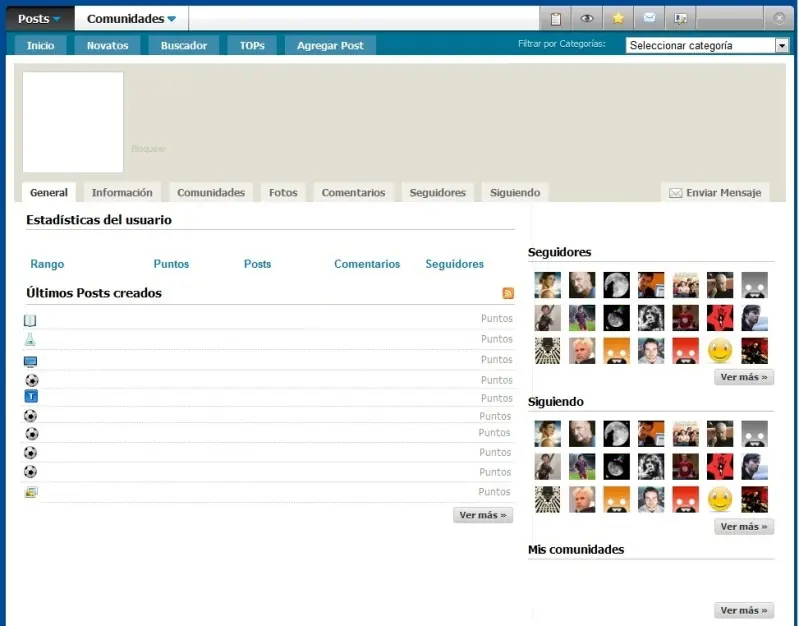
Task: Open the Novatos tab
Action: point(108,45)
